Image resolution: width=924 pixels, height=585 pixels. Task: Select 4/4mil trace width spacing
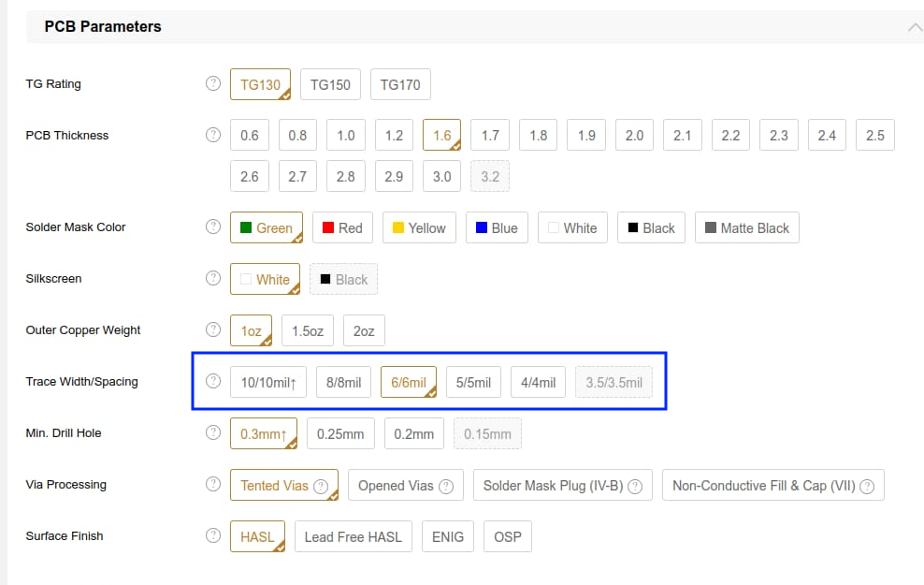point(538,382)
